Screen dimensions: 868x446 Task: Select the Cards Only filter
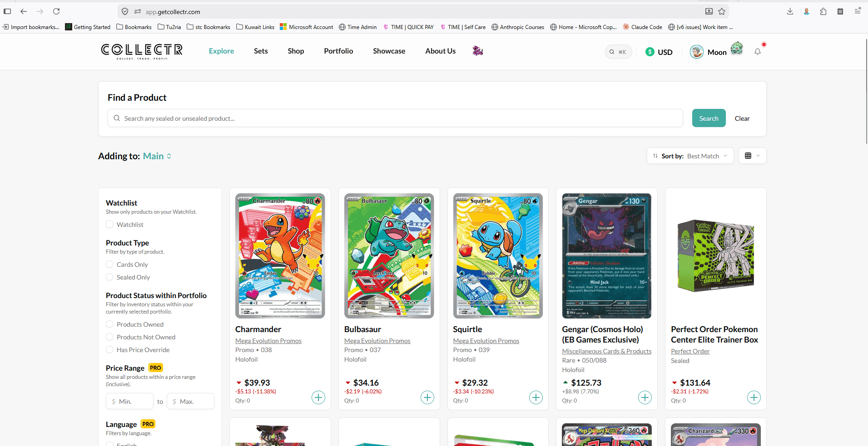click(x=109, y=264)
